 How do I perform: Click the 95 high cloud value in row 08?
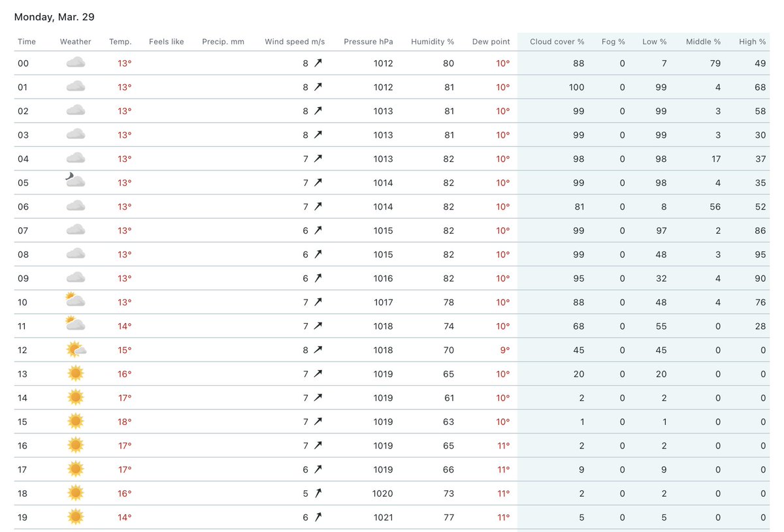pos(760,255)
